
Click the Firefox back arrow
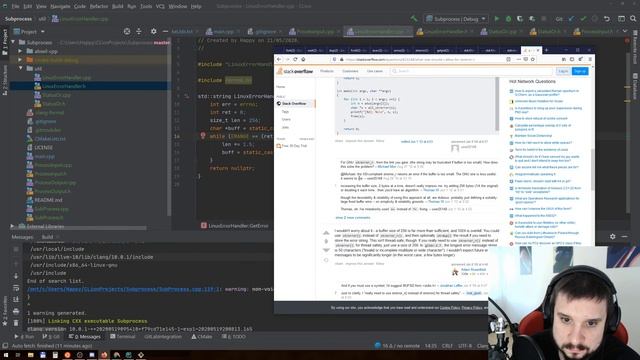[279, 59]
